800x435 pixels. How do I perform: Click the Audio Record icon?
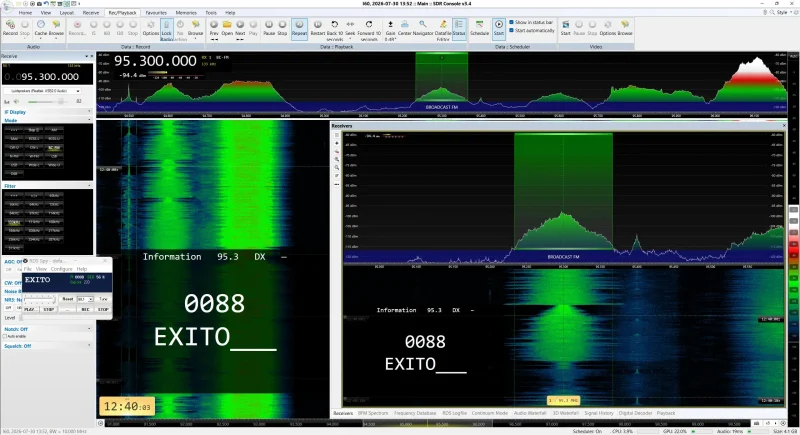[x=10, y=28]
